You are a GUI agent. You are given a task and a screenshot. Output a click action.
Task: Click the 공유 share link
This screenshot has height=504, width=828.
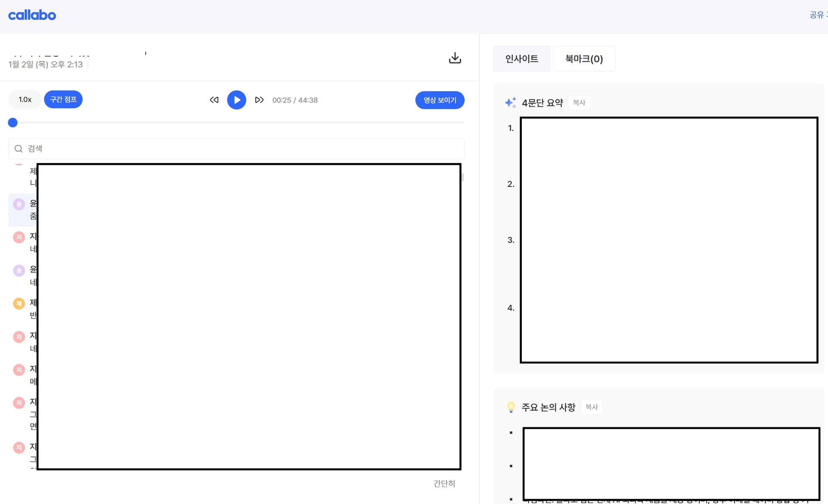(x=817, y=15)
